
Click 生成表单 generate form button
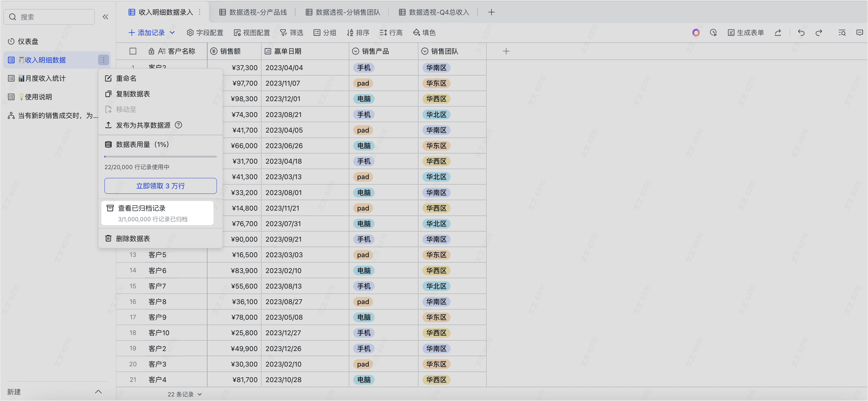tap(745, 33)
